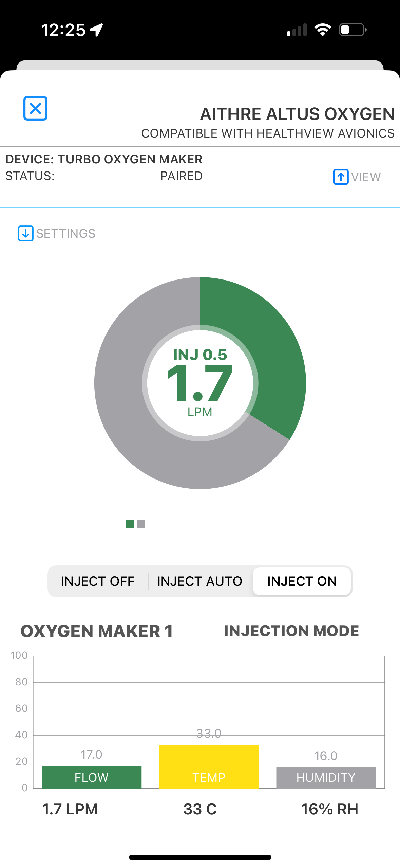Tap the Wi-Fi icon in the status bar
400x868 pixels.
pos(323,30)
